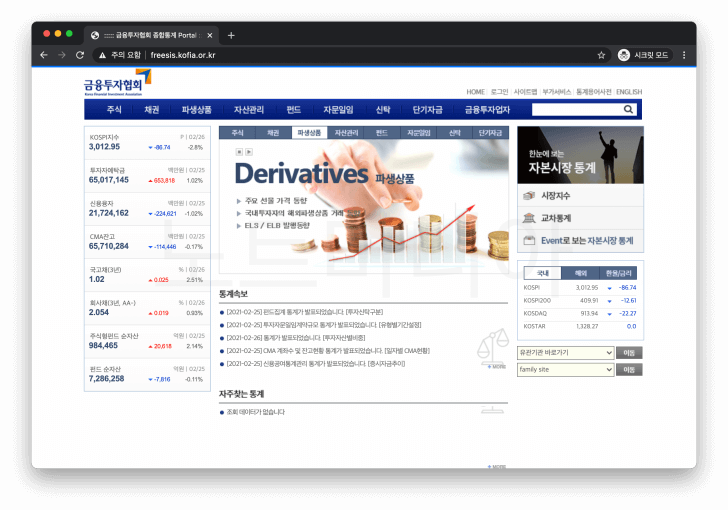Click more link under 통계속보

(x=496, y=367)
